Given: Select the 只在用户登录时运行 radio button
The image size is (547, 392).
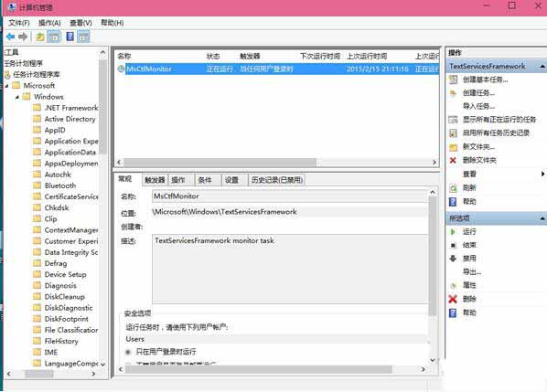Looking at the screenshot, I should (x=128, y=352).
